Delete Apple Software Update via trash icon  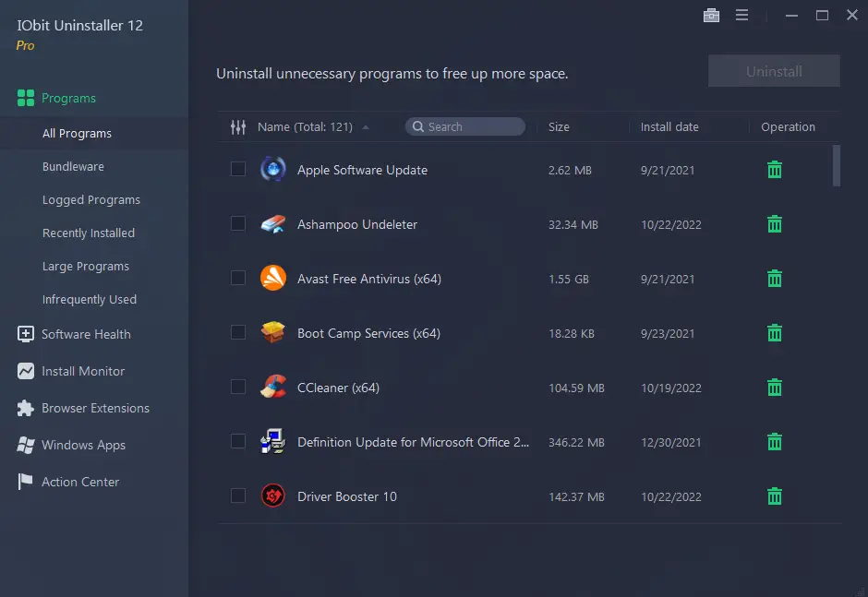[x=775, y=169]
